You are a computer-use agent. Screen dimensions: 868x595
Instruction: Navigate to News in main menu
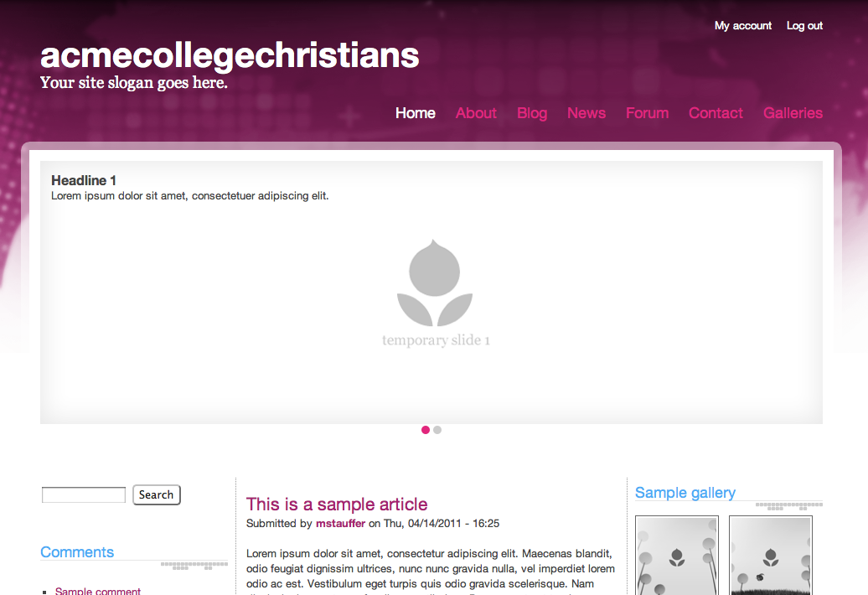pyautogui.click(x=586, y=113)
